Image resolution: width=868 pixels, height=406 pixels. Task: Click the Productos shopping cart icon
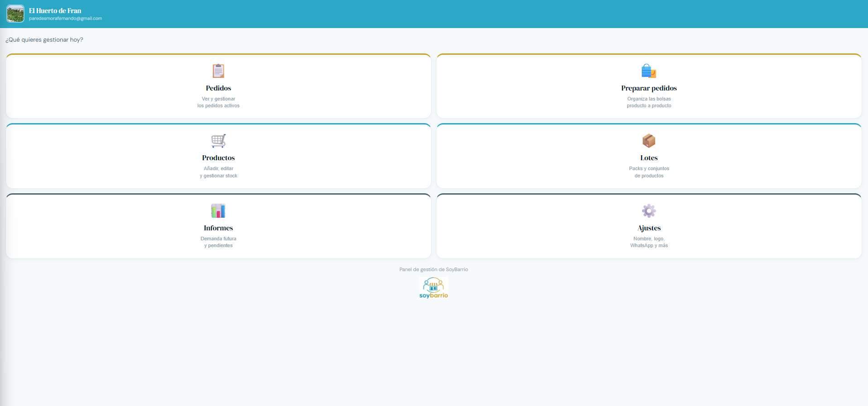[218, 141]
